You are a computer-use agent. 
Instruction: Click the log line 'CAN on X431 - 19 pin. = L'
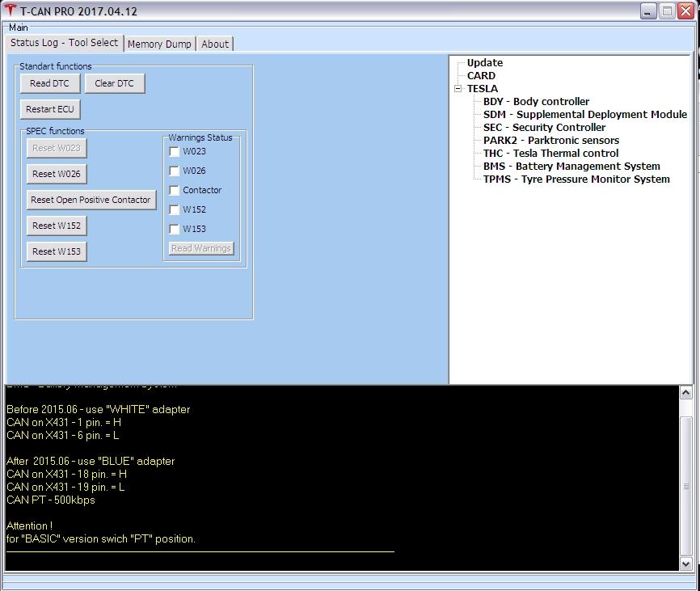(65, 488)
